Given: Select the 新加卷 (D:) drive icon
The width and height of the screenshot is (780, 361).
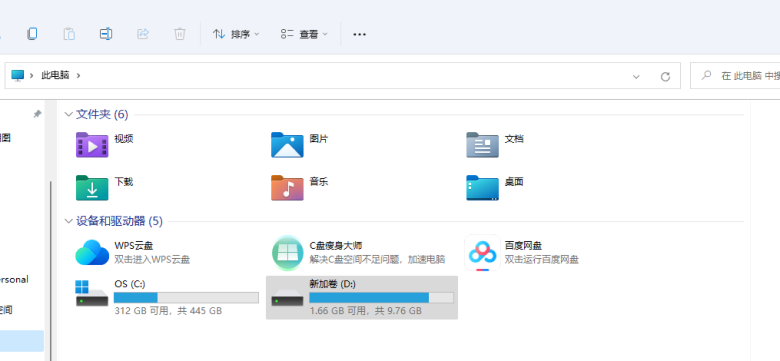Looking at the screenshot, I should point(287,297).
